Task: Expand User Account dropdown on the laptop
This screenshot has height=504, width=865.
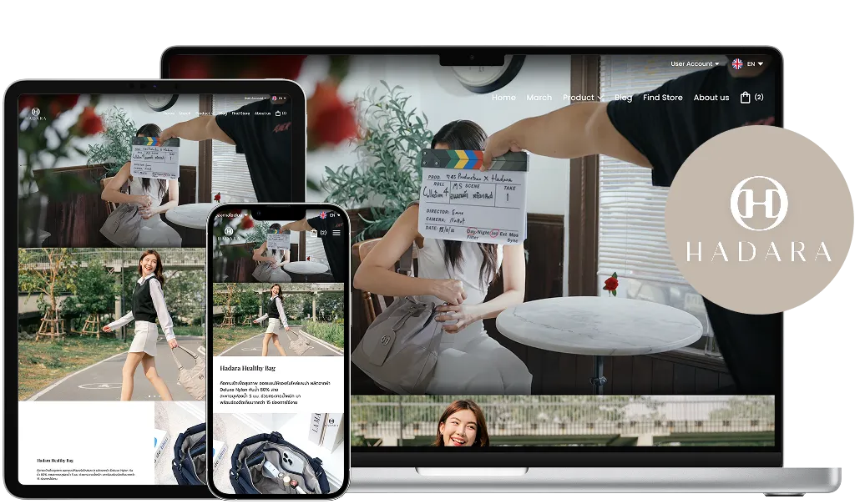Action: (x=695, y=64)
